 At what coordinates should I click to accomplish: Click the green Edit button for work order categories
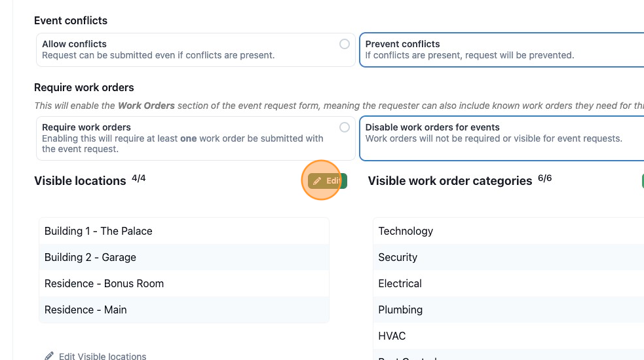tap(643, 181)
